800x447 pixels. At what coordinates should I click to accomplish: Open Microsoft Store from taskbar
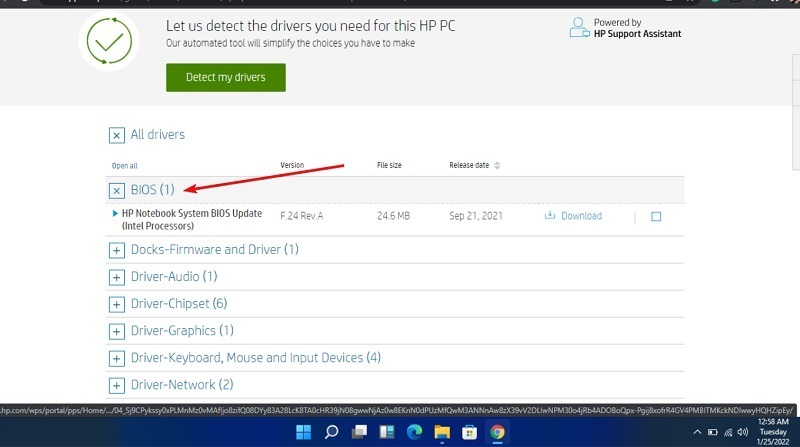469,432
